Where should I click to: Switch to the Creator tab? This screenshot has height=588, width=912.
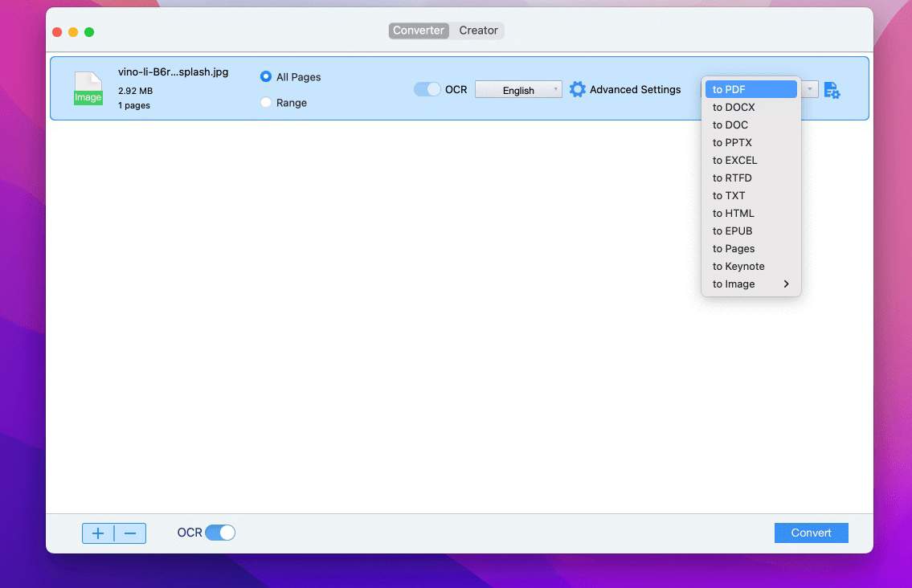pos(479,31)
